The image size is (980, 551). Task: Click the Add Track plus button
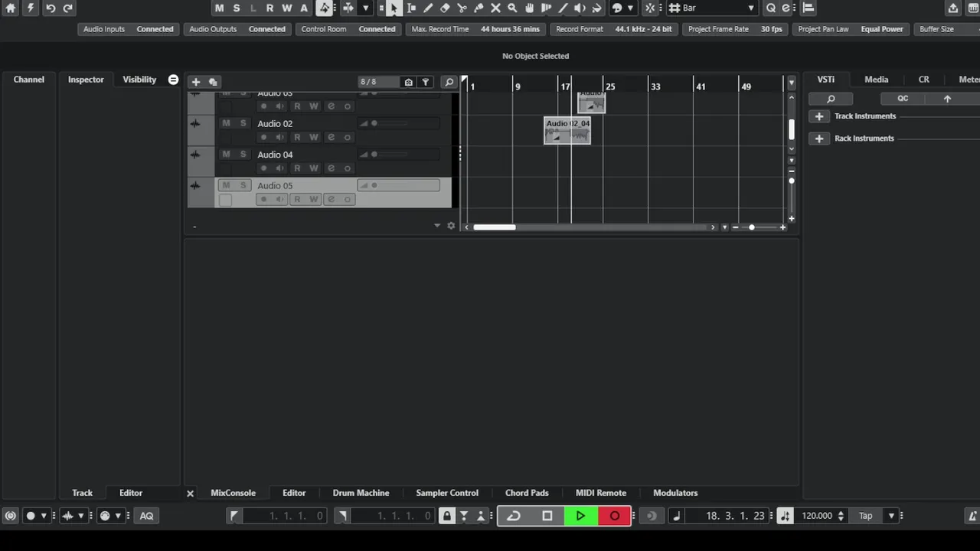point(196,82)
